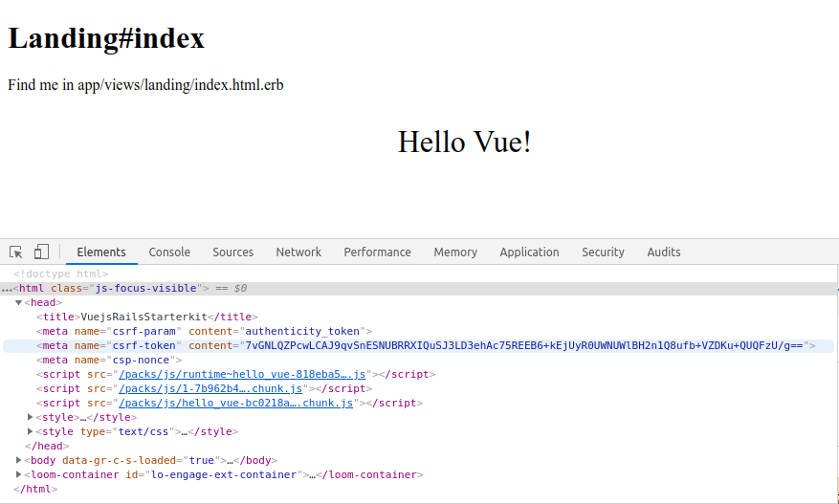Go to the Performance tab
The width and height of the screenshot is (839, 504).
click(377, 252)
